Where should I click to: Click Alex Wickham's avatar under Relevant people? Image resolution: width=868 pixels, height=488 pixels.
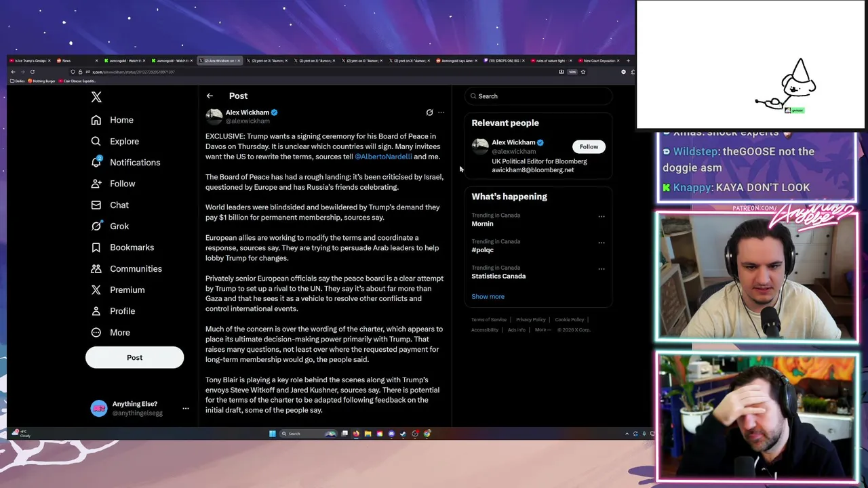click(x=480, y=146)
